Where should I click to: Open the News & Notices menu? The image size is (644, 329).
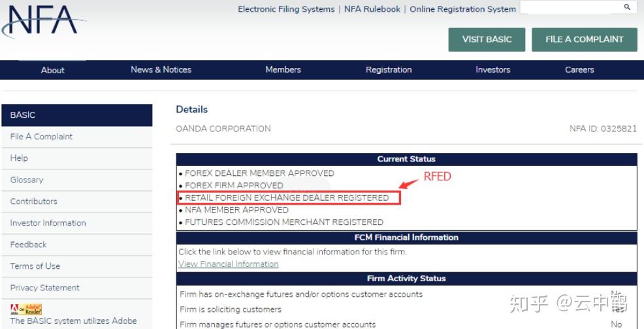coord(161,69)
